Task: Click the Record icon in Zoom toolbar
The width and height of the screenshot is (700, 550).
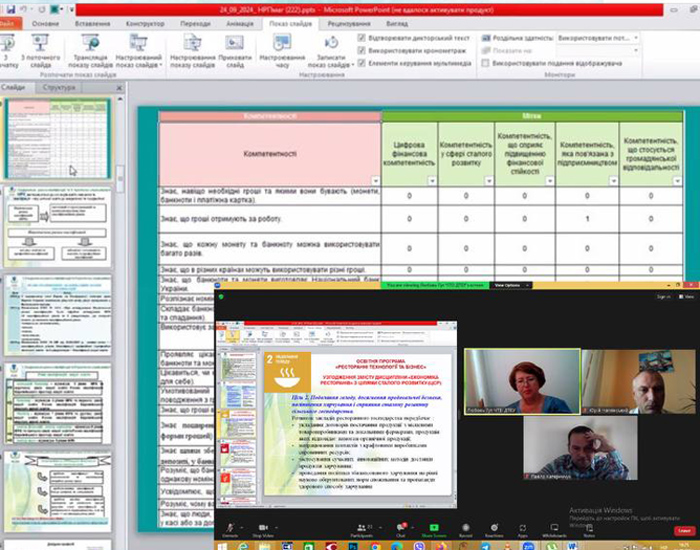Action: [465, 526]
